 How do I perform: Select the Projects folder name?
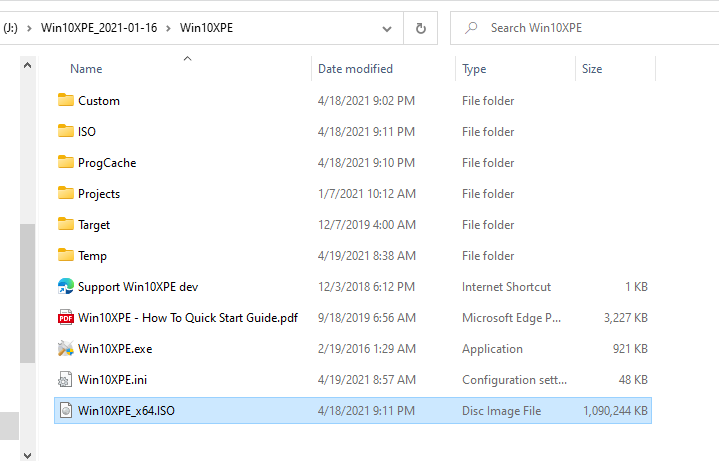[x=99, y=194]
